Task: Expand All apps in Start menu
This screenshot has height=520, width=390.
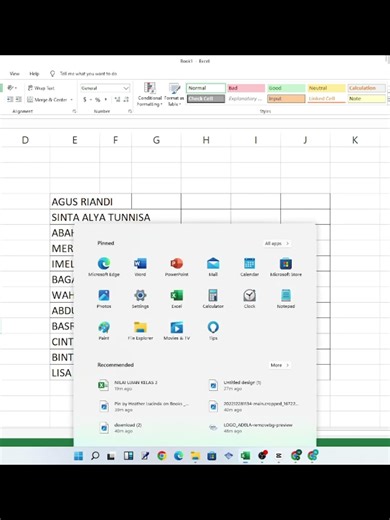Action: click(277, 243)
